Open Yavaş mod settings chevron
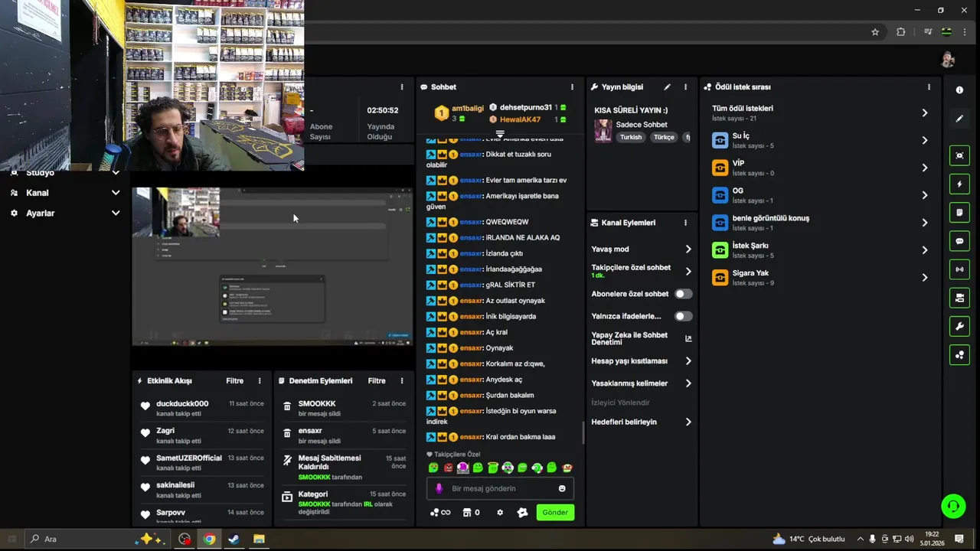980x551 pixels. click(x=688, y=249)
